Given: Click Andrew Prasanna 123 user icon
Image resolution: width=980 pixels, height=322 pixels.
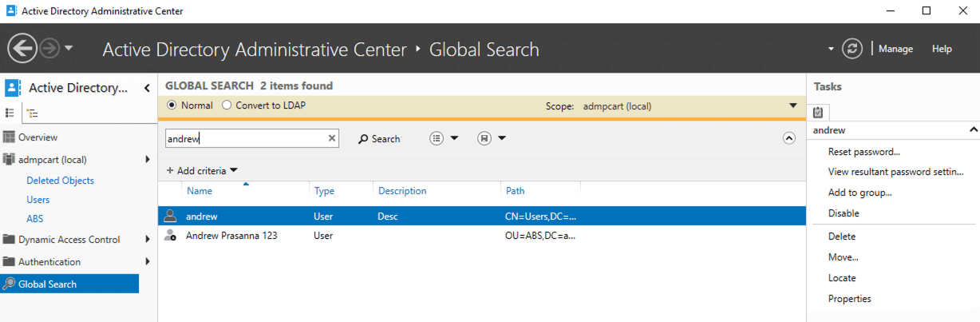Looking at the screenshot, I should pos(170,236).
